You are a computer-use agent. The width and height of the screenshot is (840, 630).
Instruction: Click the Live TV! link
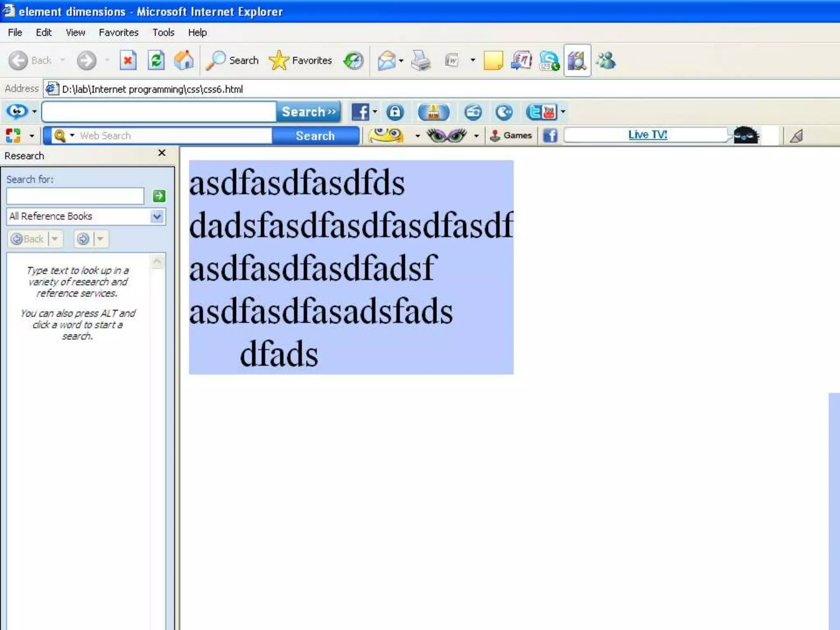click(647, 135)
